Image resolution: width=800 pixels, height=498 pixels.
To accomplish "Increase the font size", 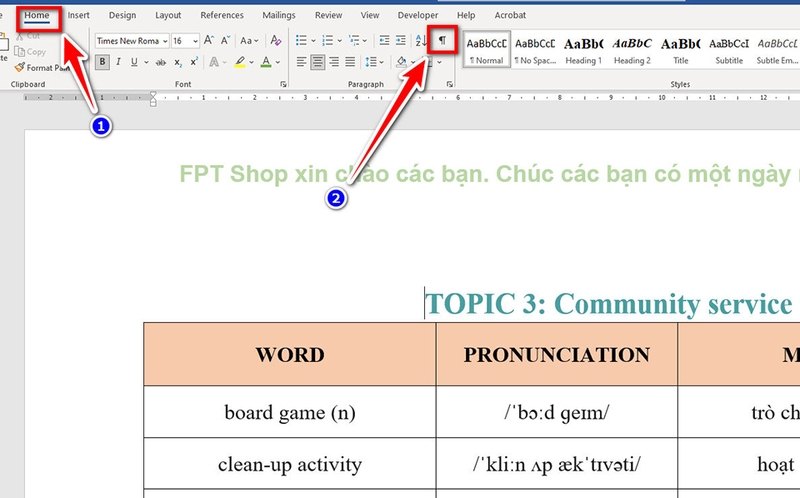I will 209,40.
